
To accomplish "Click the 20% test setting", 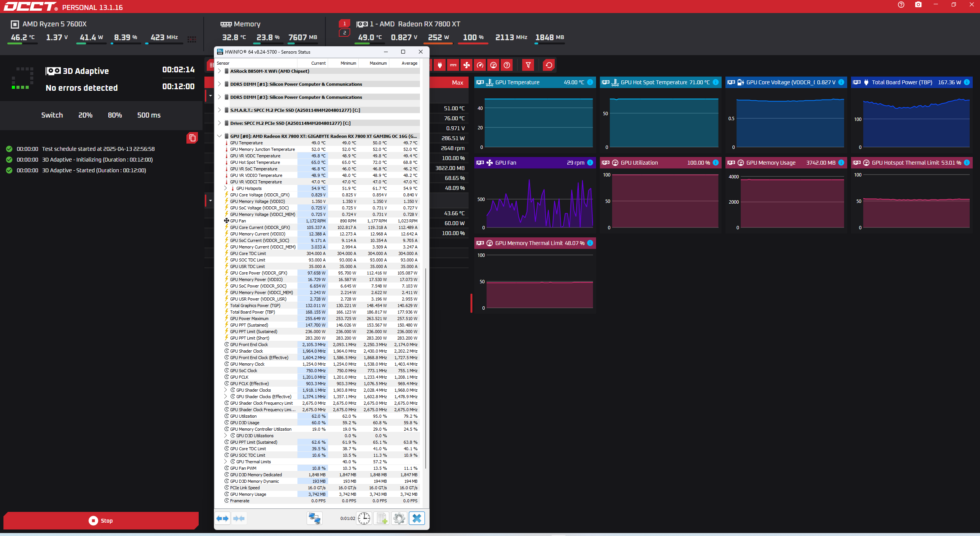I will click(85, 115).
